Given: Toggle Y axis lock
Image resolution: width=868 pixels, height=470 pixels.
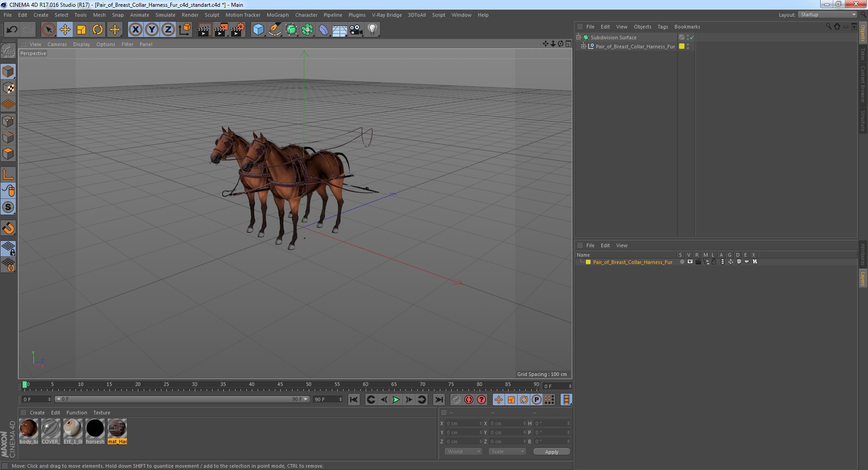Looking at the screenshot, I should pos(152,30).
